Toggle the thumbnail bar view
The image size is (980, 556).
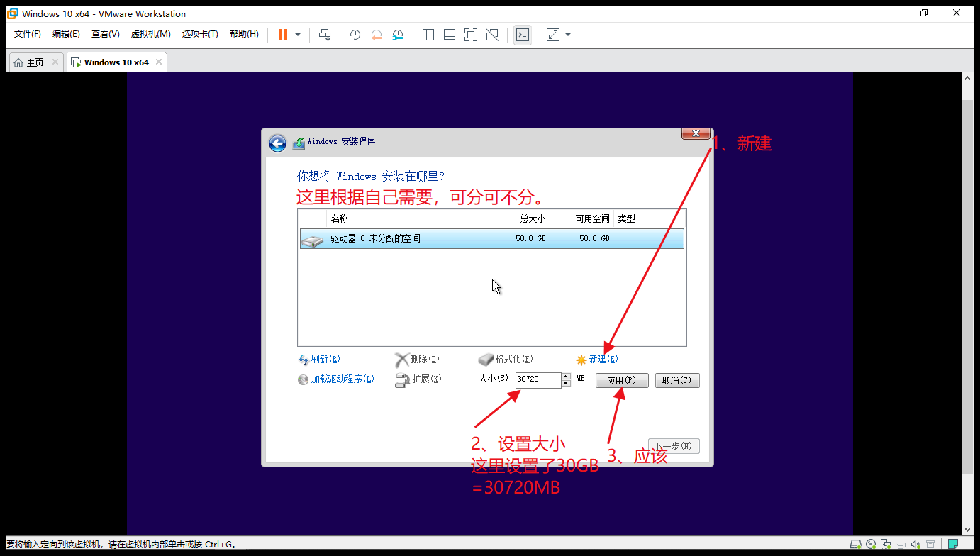(x=450, y=35)
